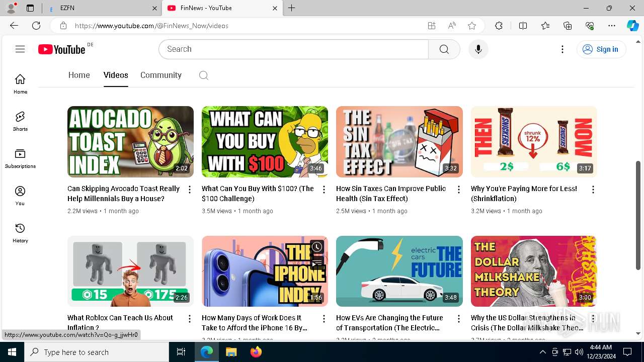Play the What Can You Buy With $100 thumbnail

(x=265, y=142)
